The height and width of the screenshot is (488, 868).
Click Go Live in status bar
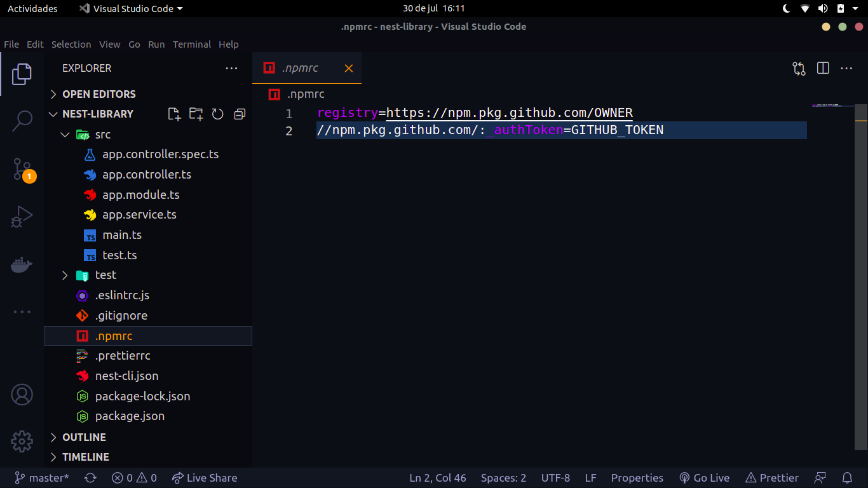click(x=705, y=478)
